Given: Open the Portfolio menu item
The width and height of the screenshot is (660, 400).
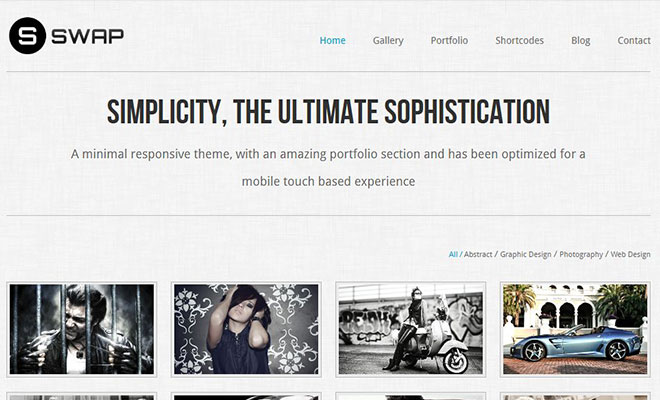Looking at the screenshot, I should pos(449,40).
